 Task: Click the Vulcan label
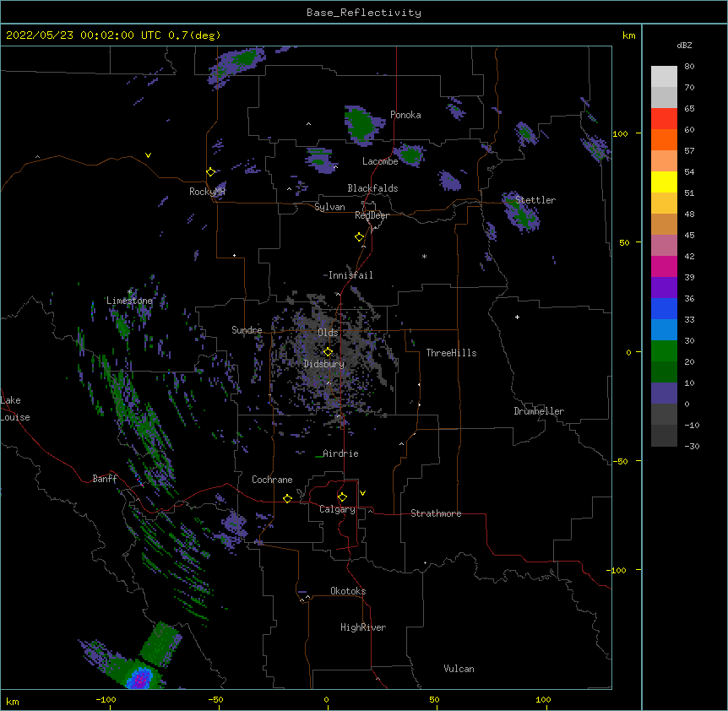point(459,669)
